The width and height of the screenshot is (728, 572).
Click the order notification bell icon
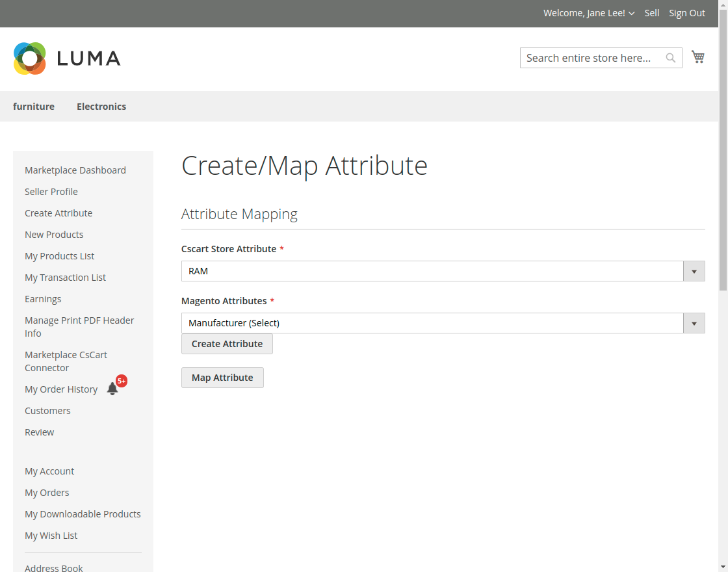pyautogui.click(x=112, y=389)
